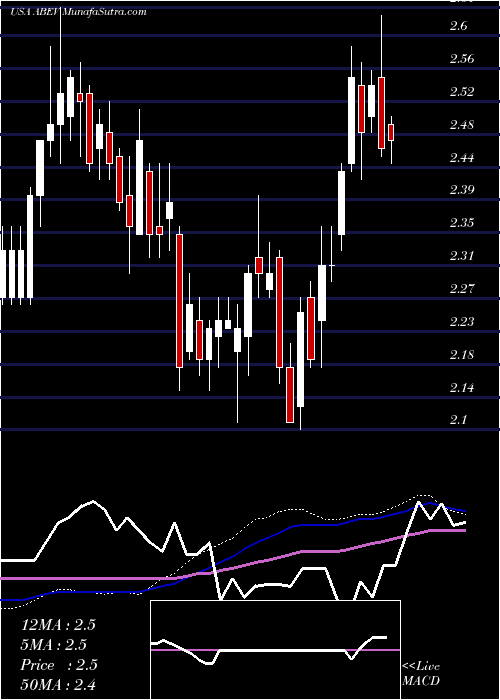Click the <<Live MACD label
The height and width of the screenshot is (700, 500).
(x=421, y=674)
